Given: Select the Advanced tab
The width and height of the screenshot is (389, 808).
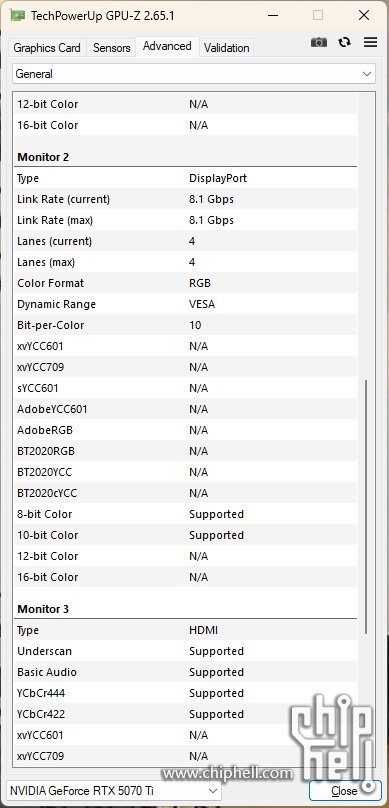Looking at the screenshot, I should [x=167, y=46].
